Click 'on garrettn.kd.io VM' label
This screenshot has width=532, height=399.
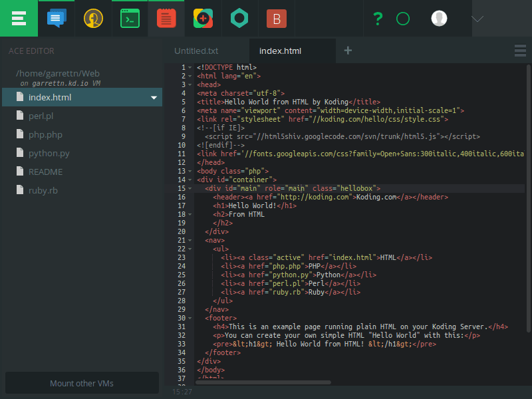click(x=60, y=84)
